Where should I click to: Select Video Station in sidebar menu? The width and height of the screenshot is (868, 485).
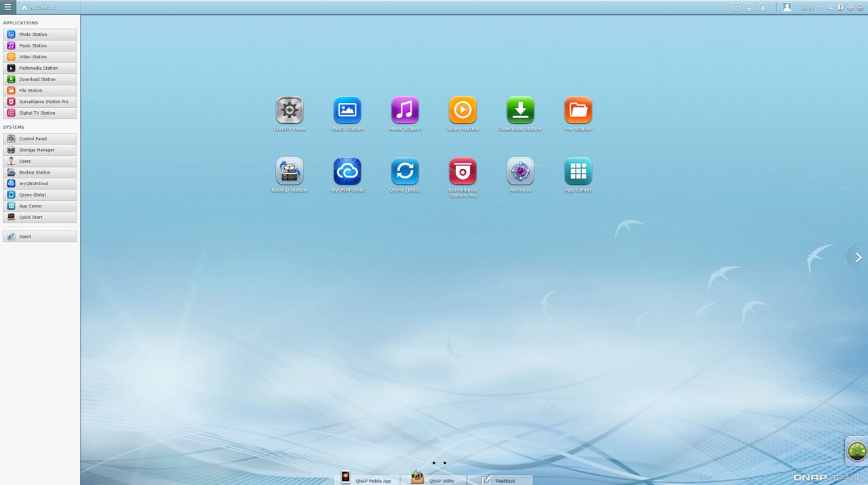point(39,57)
